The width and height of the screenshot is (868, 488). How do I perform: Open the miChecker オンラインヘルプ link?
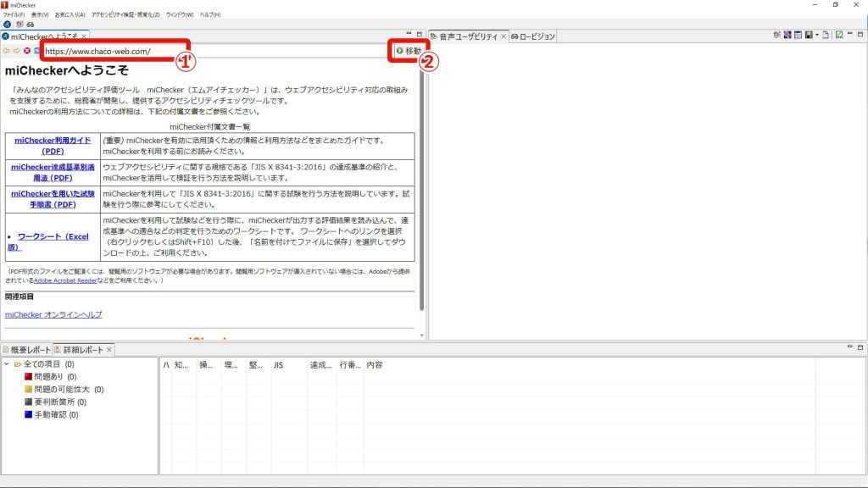[x=53, y=314]
